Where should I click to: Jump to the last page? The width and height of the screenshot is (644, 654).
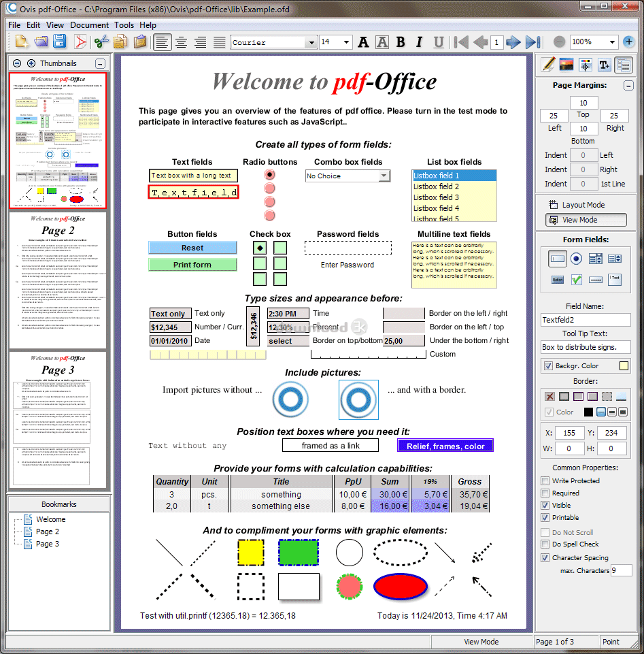point(533,42)
